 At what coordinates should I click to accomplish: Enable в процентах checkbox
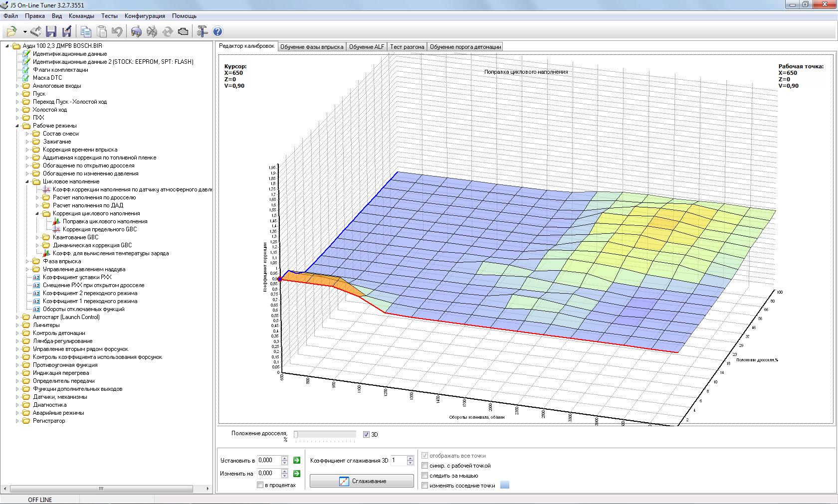260,485
